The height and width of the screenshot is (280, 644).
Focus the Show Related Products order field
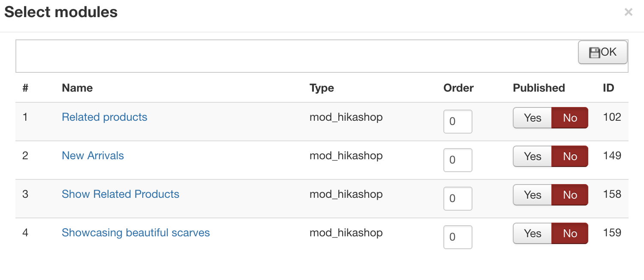click(457, 199)
